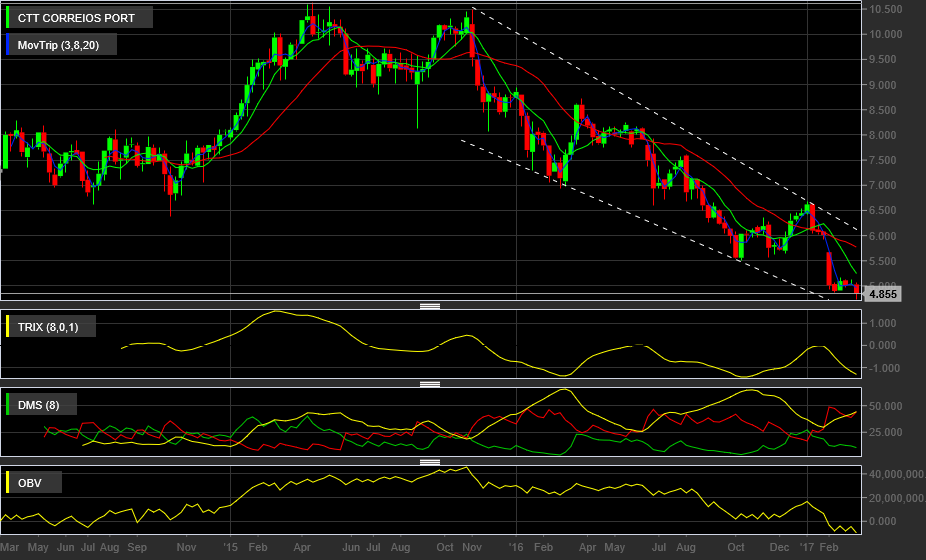This screenshot has height=560, width=926.
Task: Select the 5.500 price axis value
Action: tap(885, 261)
